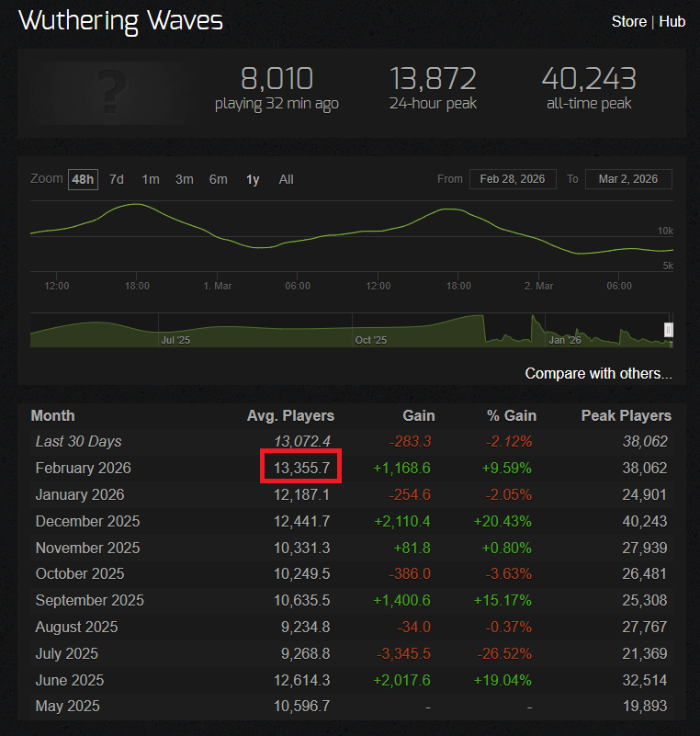
Task: Open the Store link
Action: click(x=628, y=21)
